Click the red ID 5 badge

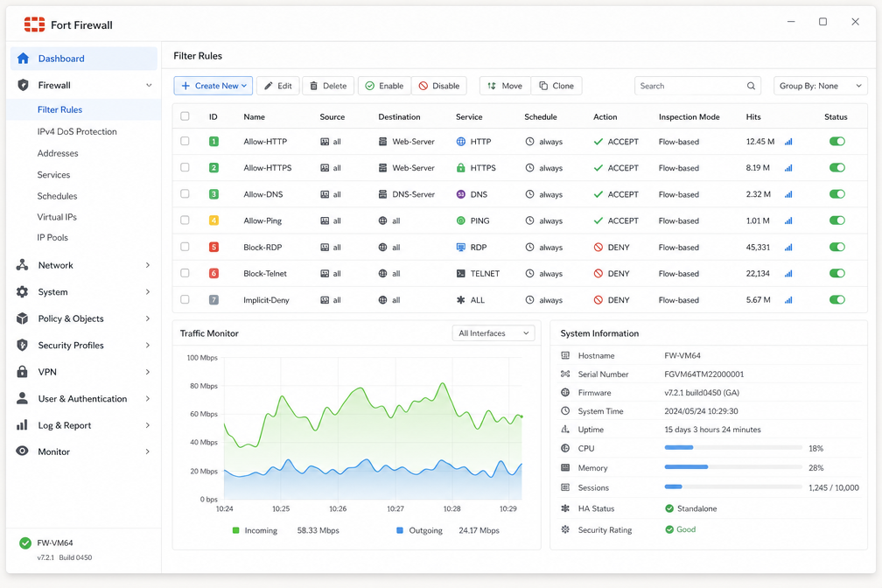pyautogui.click(x=213, y=247)
